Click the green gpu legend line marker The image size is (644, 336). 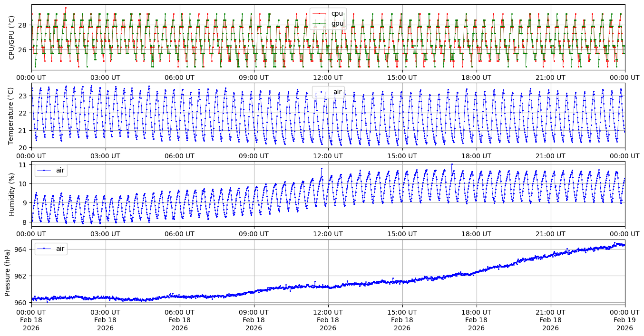(x=320, y=23)
